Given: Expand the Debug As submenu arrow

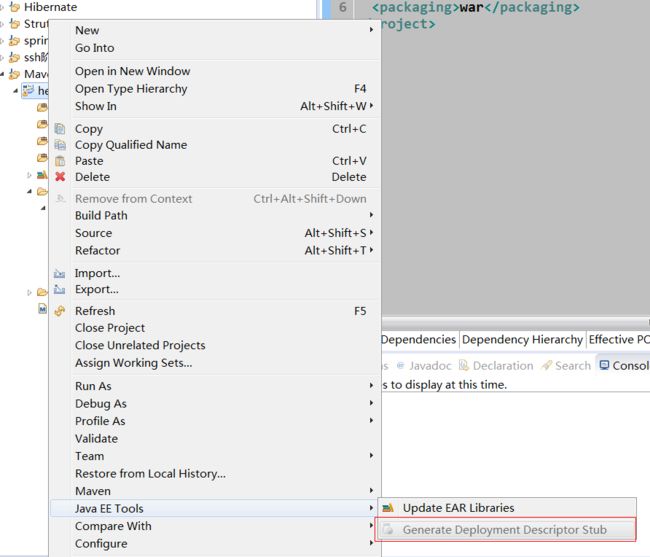Looking at the screenshot, I should click(371, 403).
